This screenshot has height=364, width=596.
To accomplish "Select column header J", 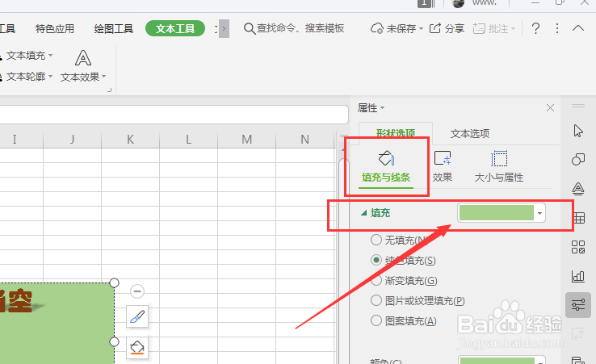I will pyautogui.click(x=72, y=140).
